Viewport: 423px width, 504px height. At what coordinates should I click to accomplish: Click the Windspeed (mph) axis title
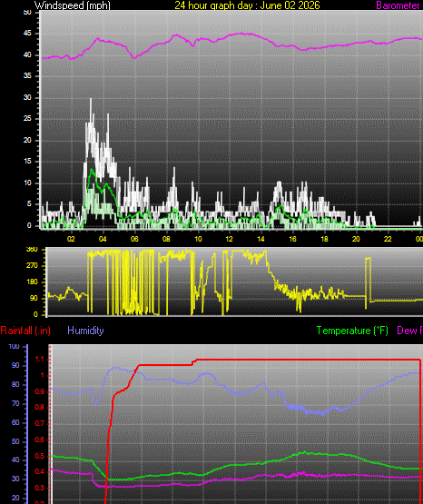tap(73, 5)
